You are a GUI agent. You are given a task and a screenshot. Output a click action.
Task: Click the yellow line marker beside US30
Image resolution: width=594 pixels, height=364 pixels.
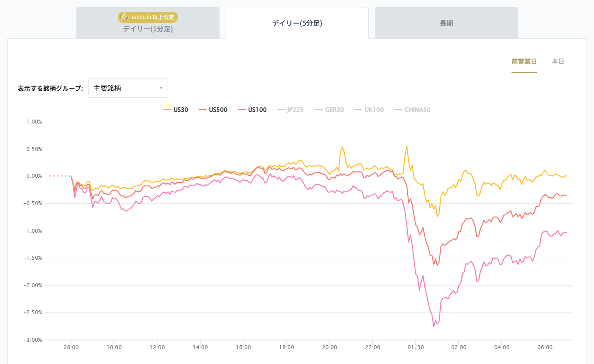[167, 110]
